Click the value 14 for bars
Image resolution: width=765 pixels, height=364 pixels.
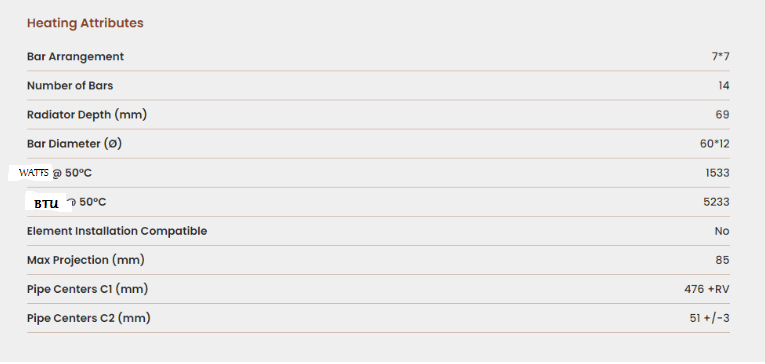(724, 86)
